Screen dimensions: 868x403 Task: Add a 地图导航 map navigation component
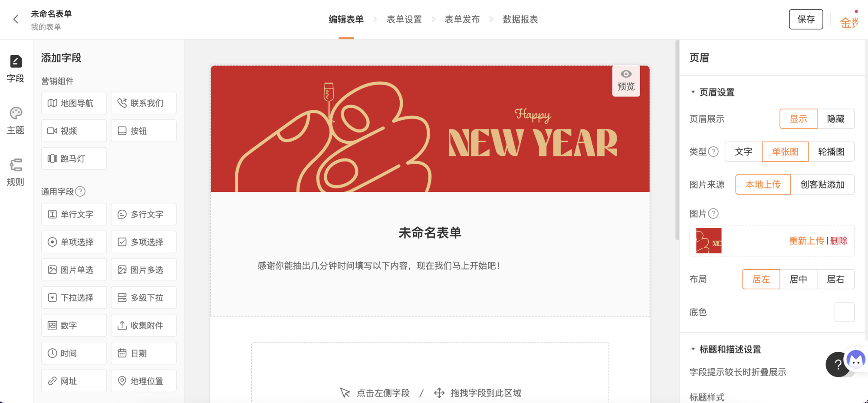tap(74, 103)
